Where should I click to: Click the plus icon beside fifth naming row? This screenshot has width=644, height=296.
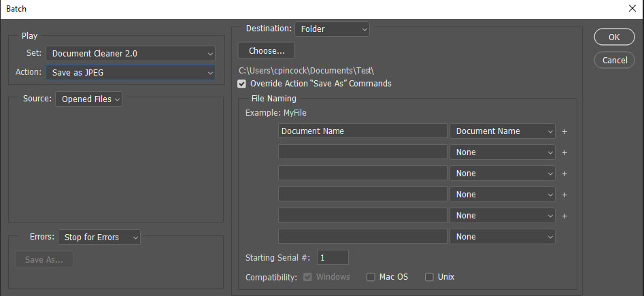coord(564,216)
